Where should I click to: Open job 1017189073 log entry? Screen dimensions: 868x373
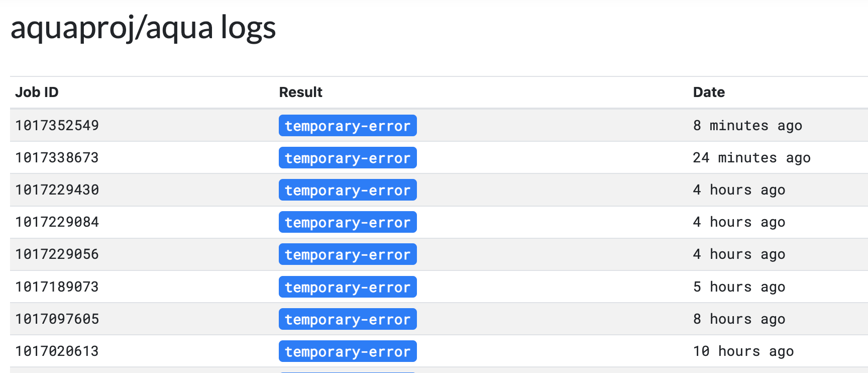57,287
